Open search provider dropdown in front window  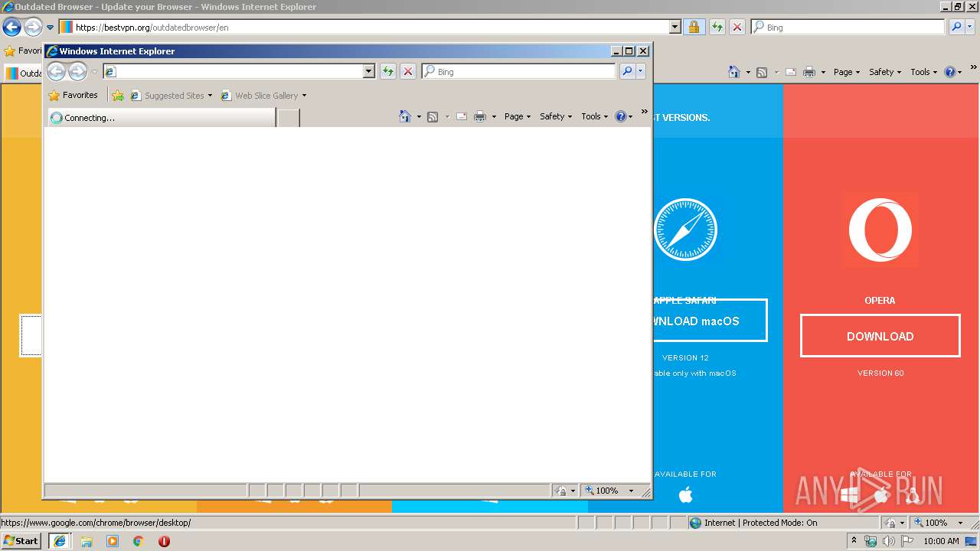pyautogui.click(x=641, y=71)
